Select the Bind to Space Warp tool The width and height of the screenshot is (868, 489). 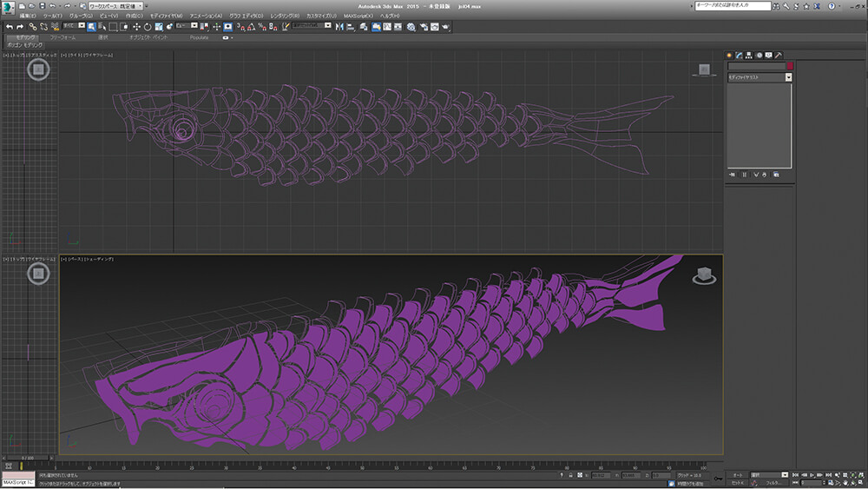tap(54, 27)
